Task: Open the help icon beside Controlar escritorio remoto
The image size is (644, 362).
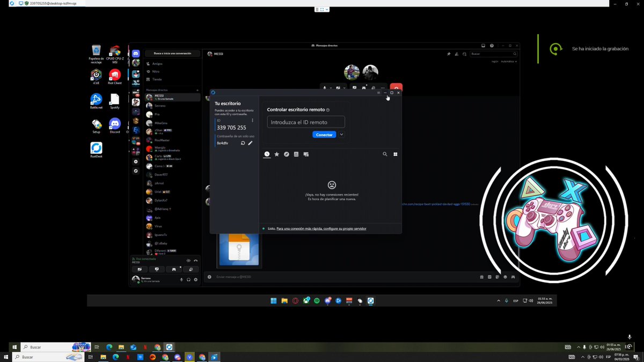Action: [x=328, y=109]
